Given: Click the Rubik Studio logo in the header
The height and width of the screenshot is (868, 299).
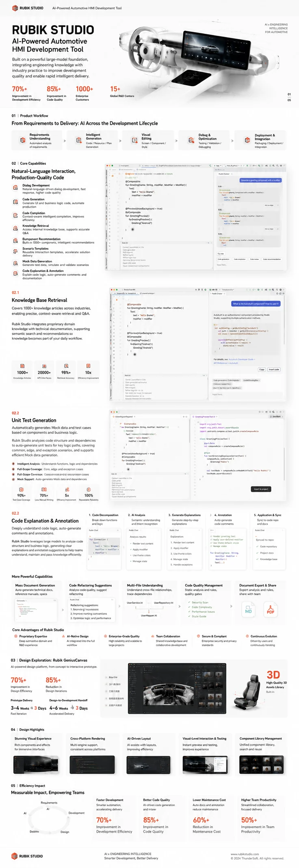Looking at the screenshot, I should click(x=28, y=8).
